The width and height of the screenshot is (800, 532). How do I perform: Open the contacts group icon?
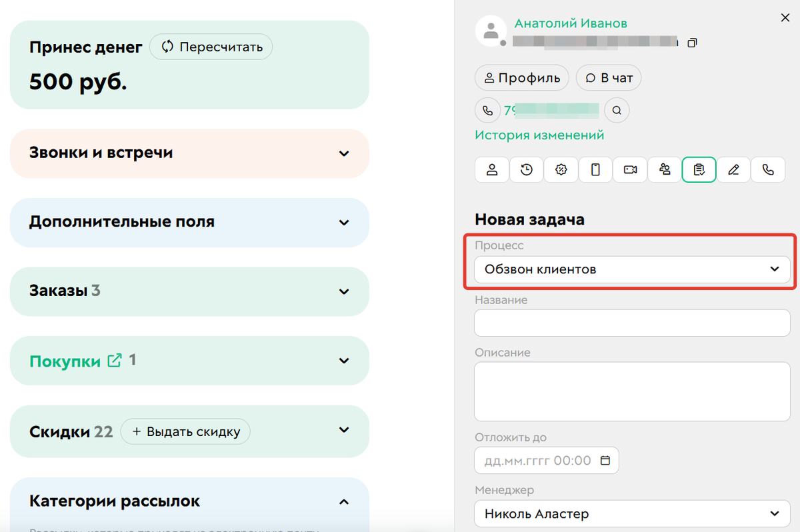click(x=665, y=169)
